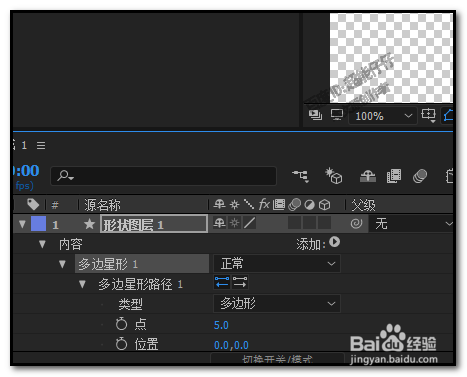Collapse 形状图层 1 layer triangle
The image size is (467, 377).
[22, 224]
